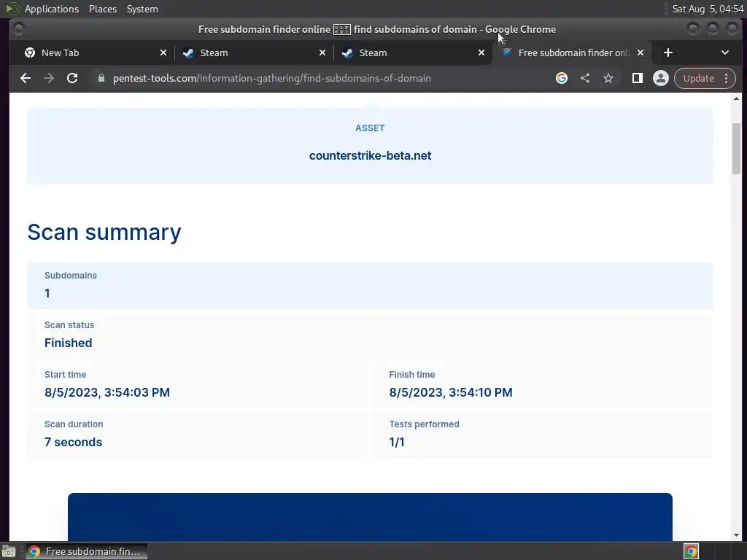This screenshot has height=560, width=747.
Task: Toggle the Chrome side panel icon
Action: 638,78
